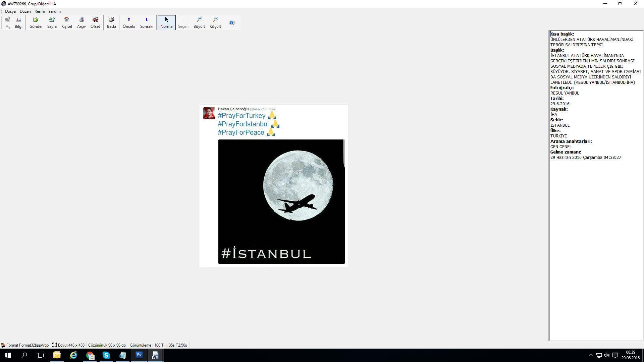644x362 pixels.
Task: Print using the Baskı icon
Action: coord(111,22)
